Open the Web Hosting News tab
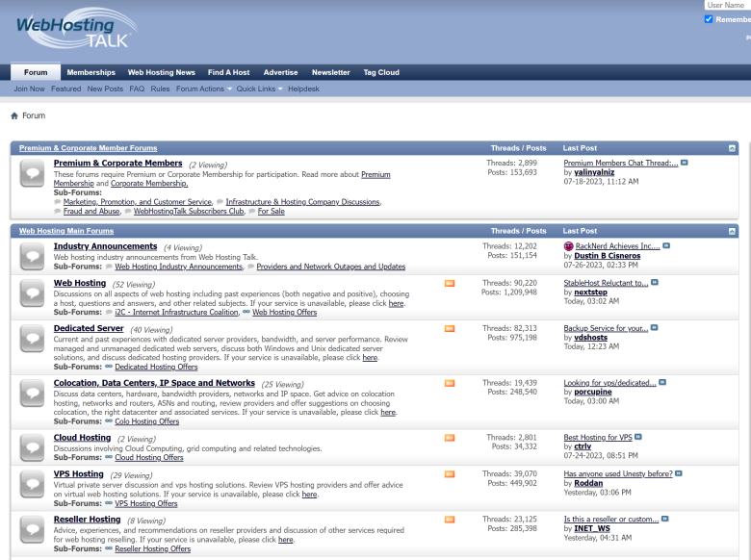The width and height of the screenshot is (751, 560). pos(162,72)
